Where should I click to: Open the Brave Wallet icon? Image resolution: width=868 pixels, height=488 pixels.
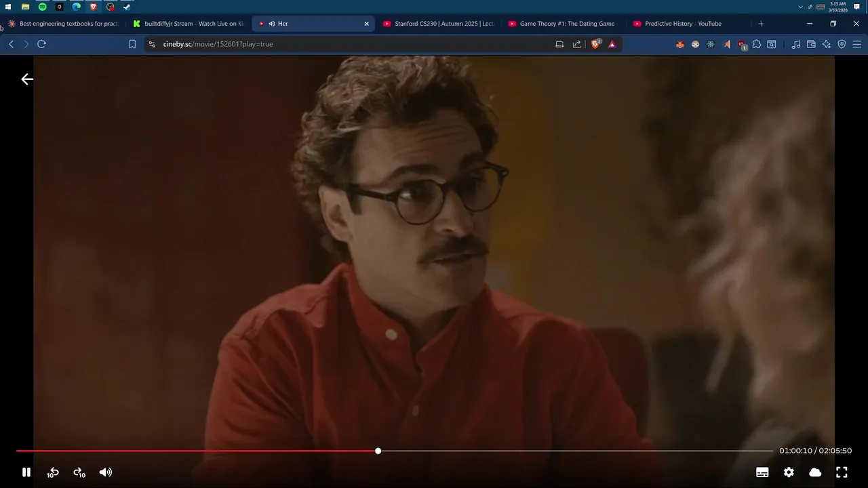coord(811,44)
